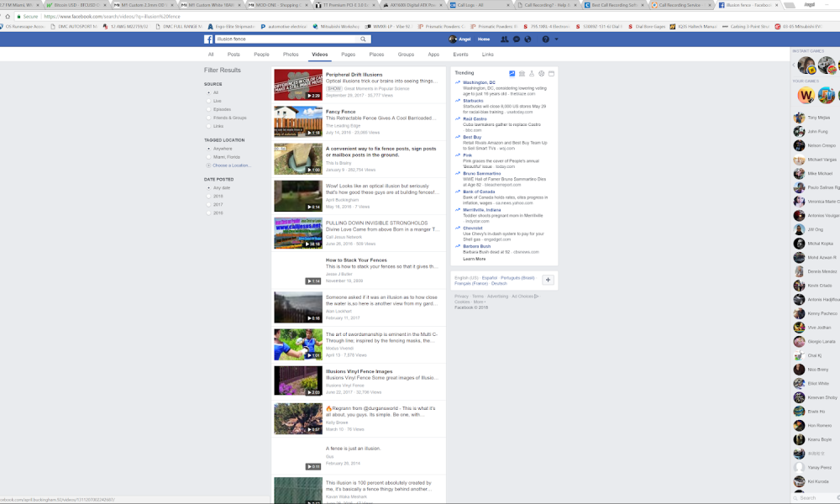840x504 pixels.
Task: Choose Miami, Florida location filter
Action: pos(209,157)
